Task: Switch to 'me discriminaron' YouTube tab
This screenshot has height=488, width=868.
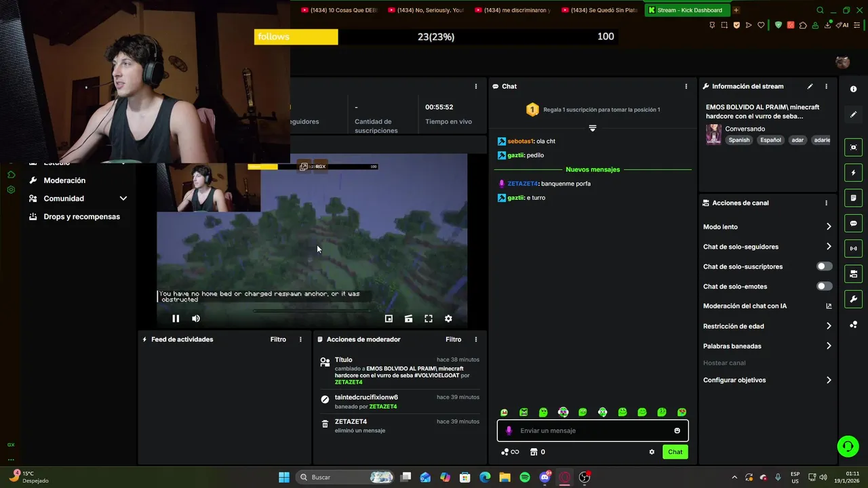Action: [513, 10]
